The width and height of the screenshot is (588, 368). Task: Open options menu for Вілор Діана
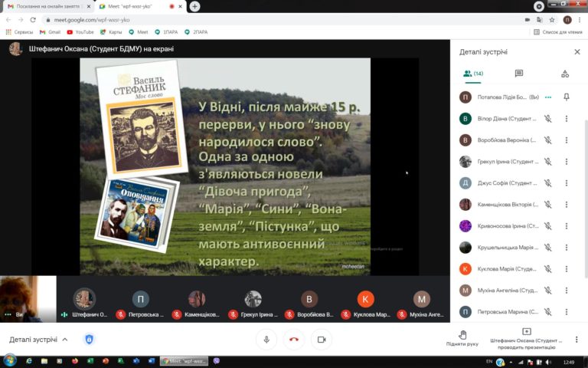coord(567,119)
